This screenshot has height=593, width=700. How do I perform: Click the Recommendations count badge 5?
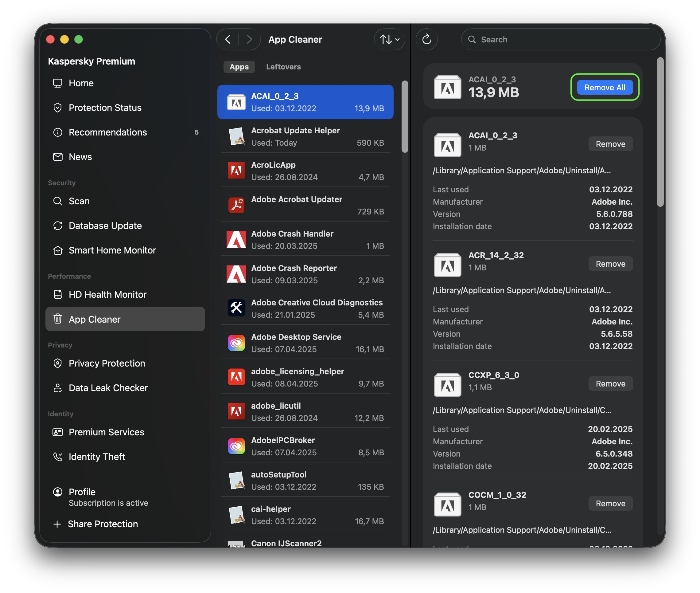pyautogui.click(x=196, y=132)
